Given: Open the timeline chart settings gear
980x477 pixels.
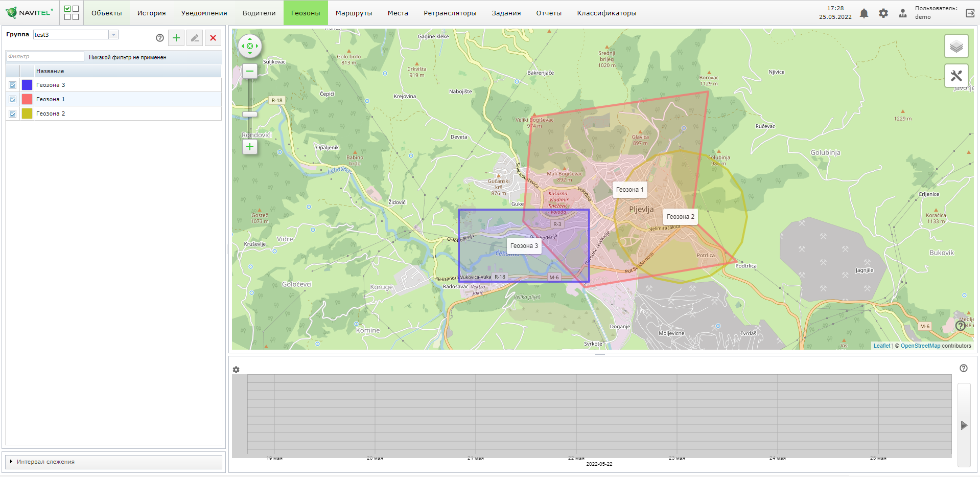Looking at the screenshot, I should [x=236, y=370].
